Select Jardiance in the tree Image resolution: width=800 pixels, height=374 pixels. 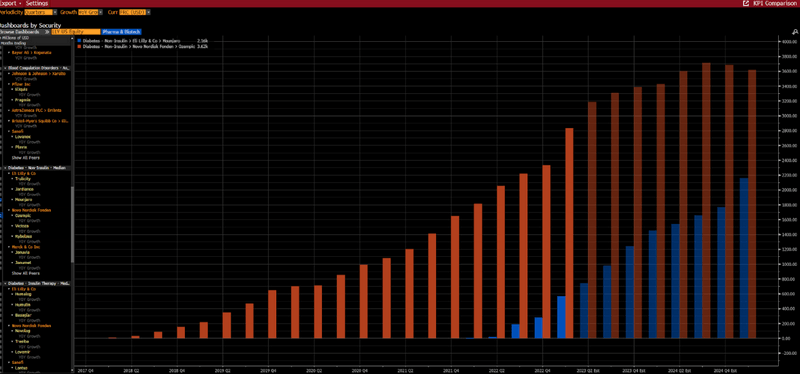pyautogui.click(x=23, y=189)
